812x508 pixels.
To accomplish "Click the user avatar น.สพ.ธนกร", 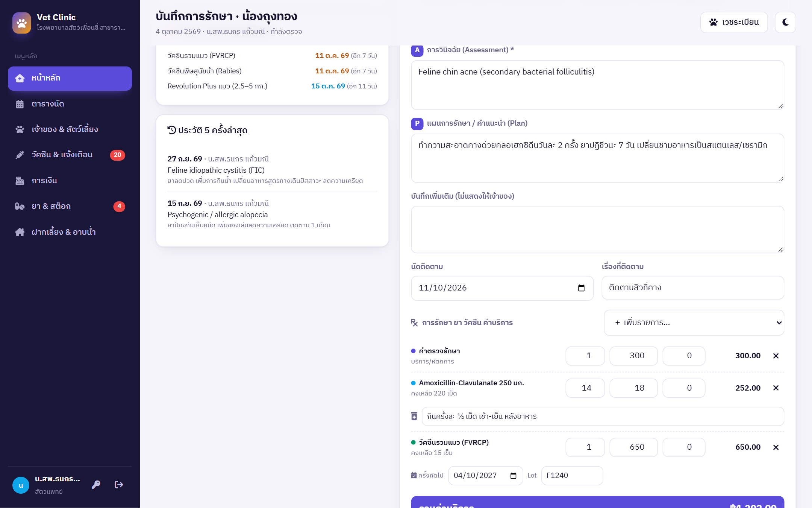I will 21,485.
